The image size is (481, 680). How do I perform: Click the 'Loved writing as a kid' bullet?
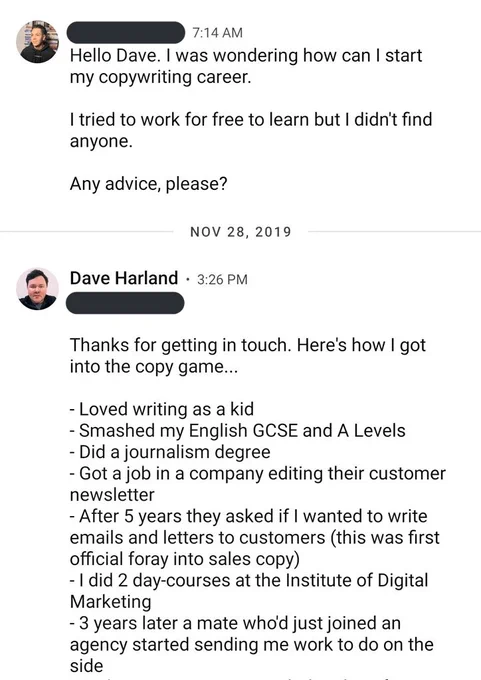162,409
